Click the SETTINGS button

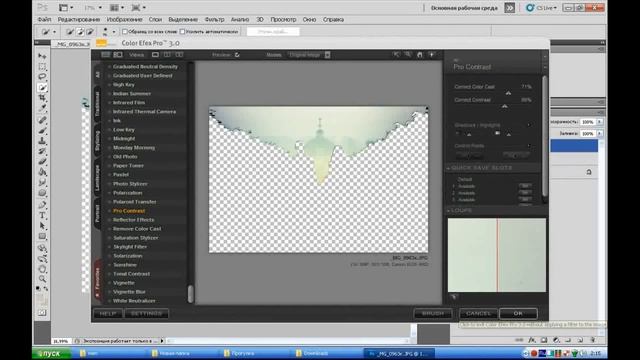pos(147,313)
